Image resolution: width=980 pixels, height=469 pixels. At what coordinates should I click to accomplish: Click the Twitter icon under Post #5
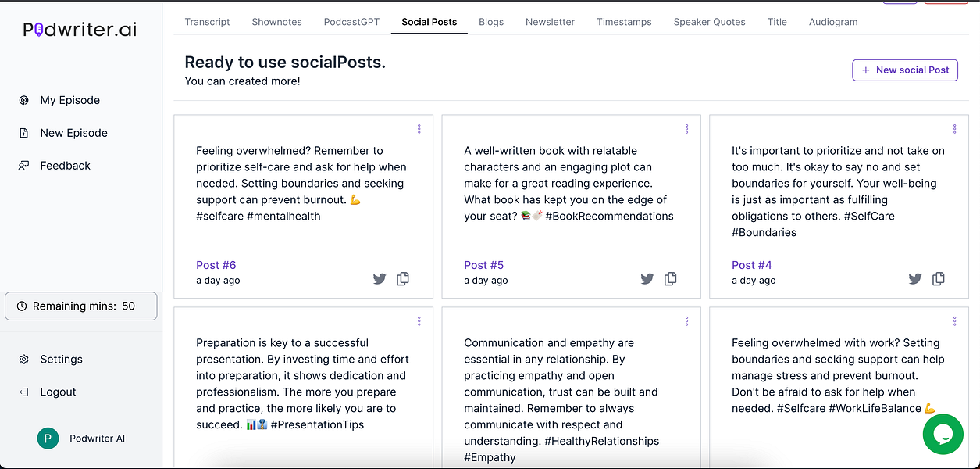(x=647, y=278)
